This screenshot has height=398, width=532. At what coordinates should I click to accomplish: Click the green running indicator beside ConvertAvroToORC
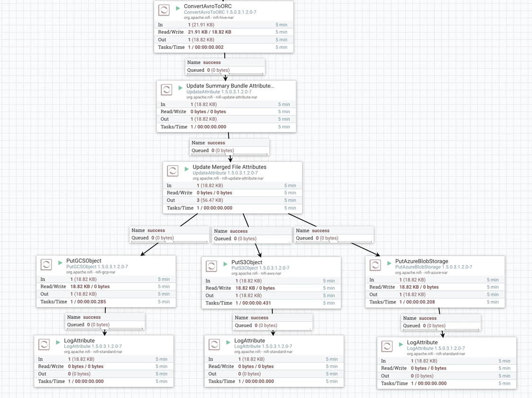(178, 8)
